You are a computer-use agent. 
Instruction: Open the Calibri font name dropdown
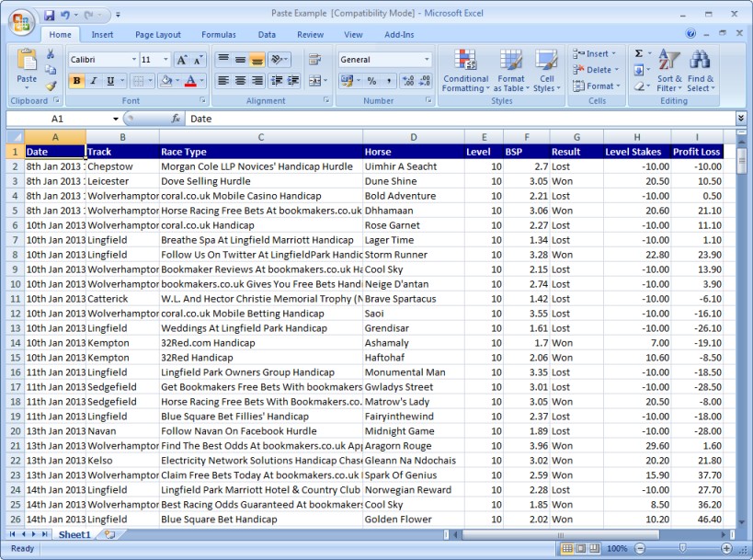point(132,60)
